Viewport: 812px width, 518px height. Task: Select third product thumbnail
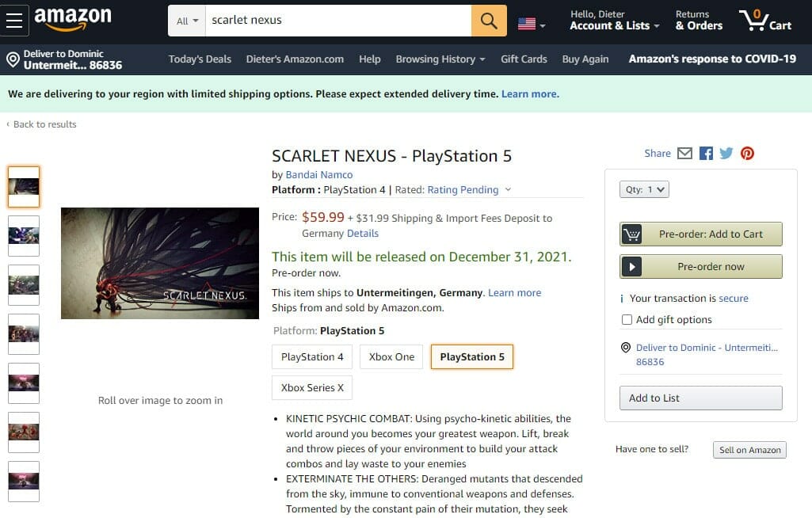pos(24,285)
